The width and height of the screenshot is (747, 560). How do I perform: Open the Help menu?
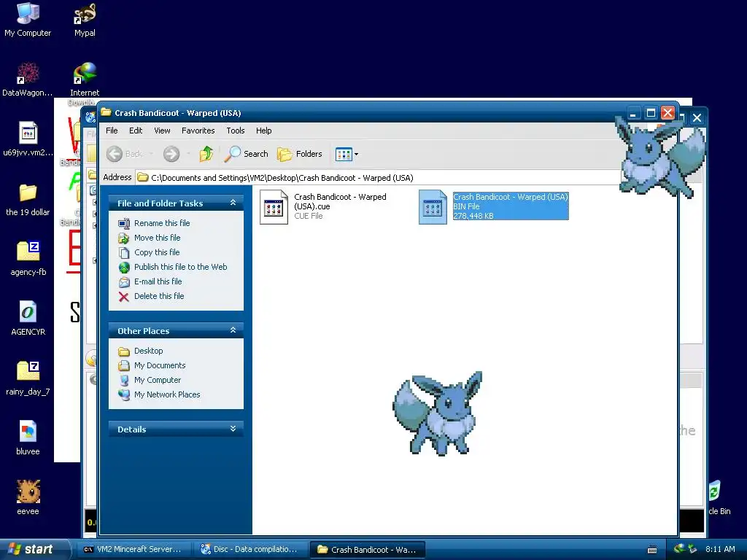(x=263, y=131)
